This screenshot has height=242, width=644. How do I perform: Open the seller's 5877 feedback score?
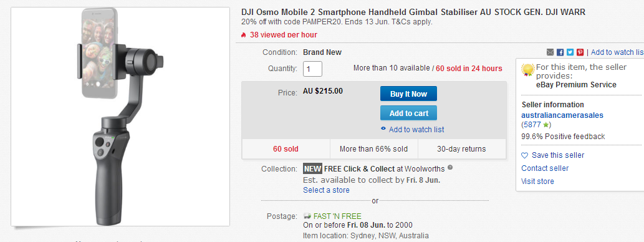(532, 125)
